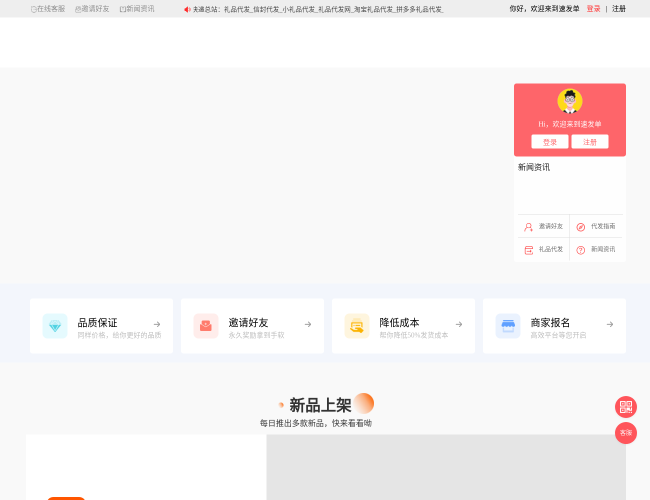Click the Hi，欢迎来到速发单 greeting text

pyautogui.click(x=570, y=124)
